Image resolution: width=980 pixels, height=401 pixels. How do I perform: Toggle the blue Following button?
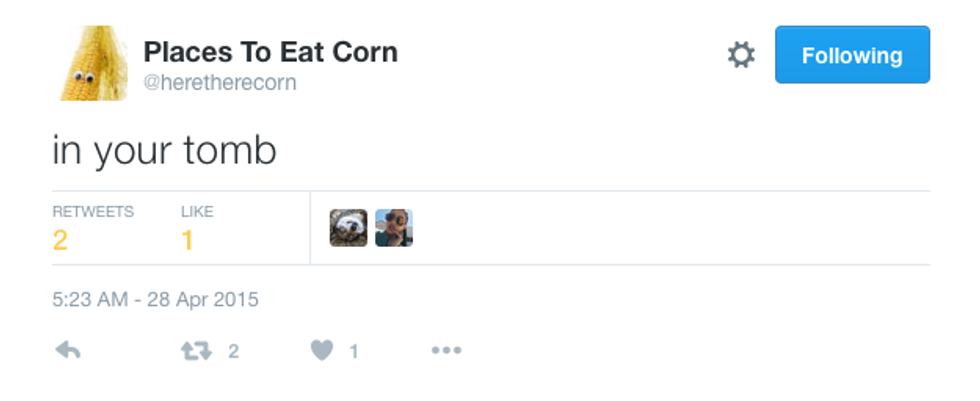click(852, 55)
